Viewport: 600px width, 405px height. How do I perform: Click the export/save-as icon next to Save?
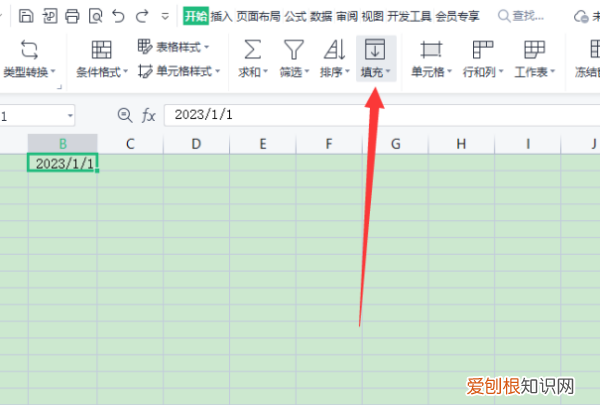coord(49,16)
